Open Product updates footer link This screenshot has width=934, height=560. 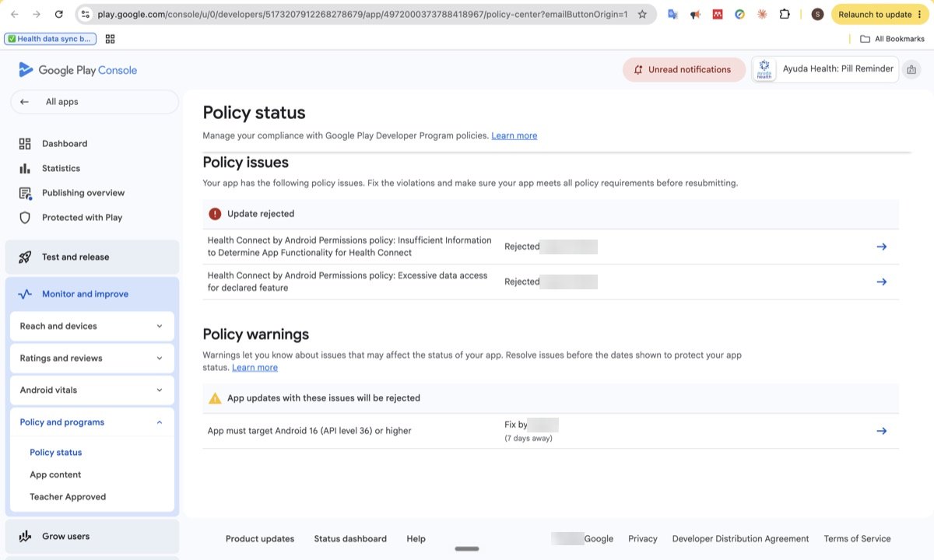260,538
